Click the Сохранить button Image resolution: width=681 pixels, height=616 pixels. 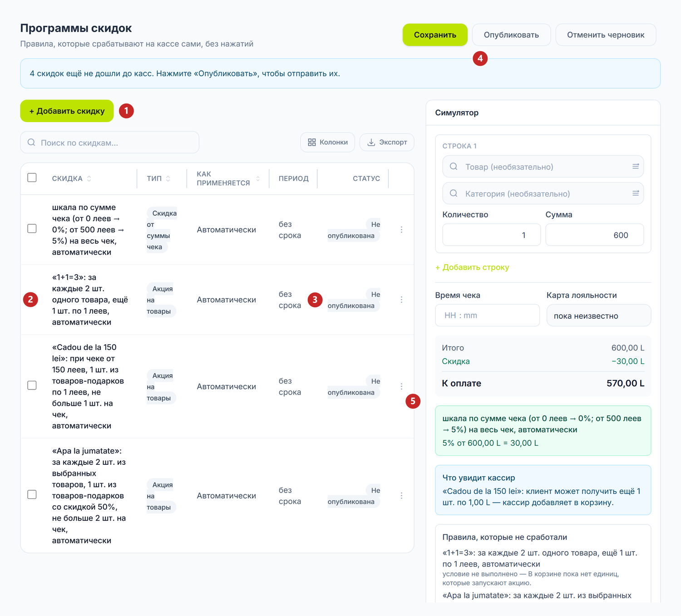(x=435, y=35)
